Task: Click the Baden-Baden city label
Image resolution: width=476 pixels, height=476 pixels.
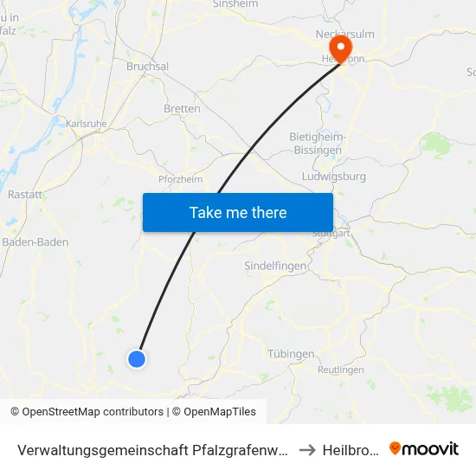Action: pos(35,242)
